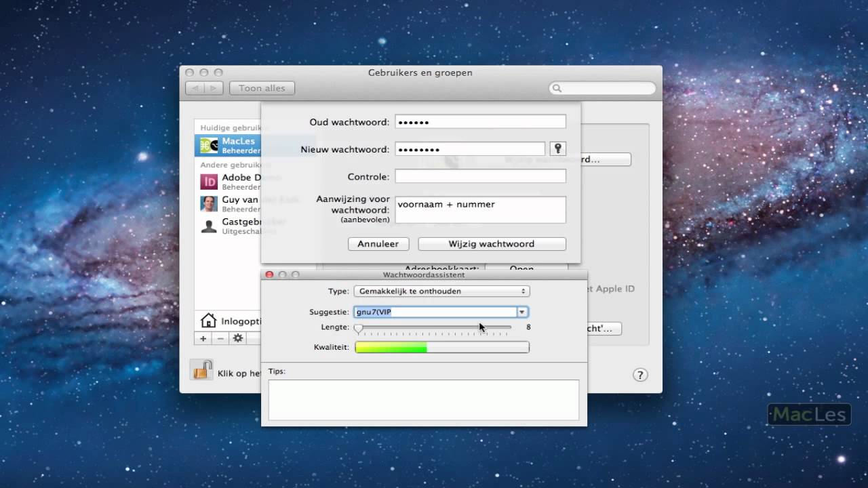Click the Klik op het lock label text

point(239,373)
